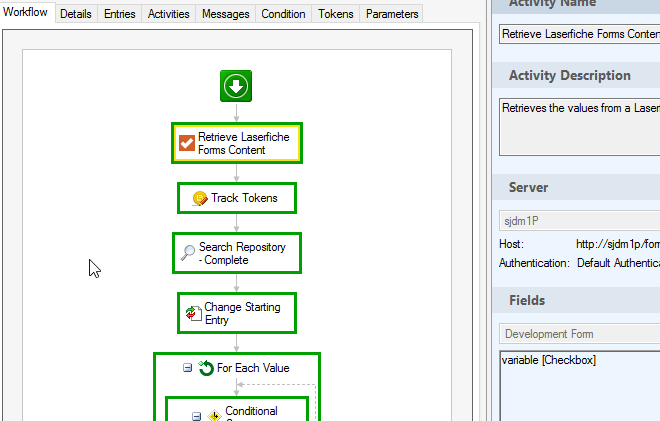Screen dimensions: 660x421
Task: Select the For Each Value activity label
Action: 253,368
